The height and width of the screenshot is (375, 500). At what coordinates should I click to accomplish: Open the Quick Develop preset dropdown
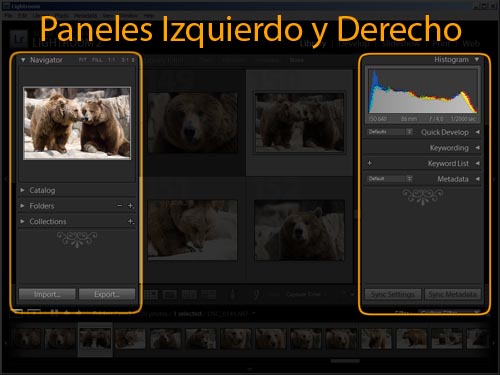coord(390,132)
